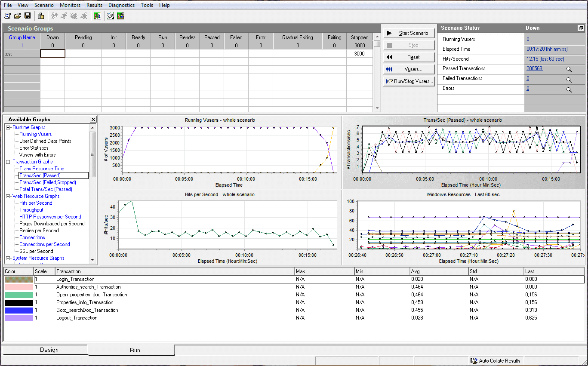Image resolution: width=588 pixels, height=366 pixels.
Task: Click the magnifier icon in the Errors row
Action: (x=569, y=90)
